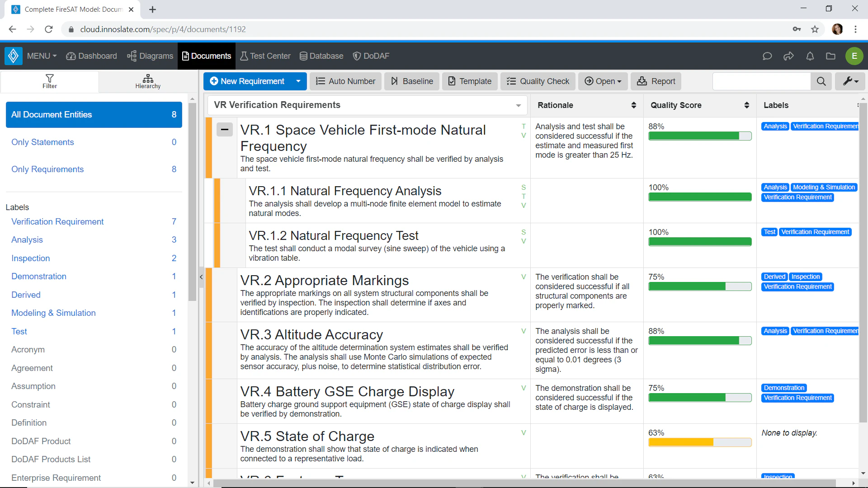This screenshot has width=868, height=488.
Task: Open the MENU in the top left
Action: (41, 56)
